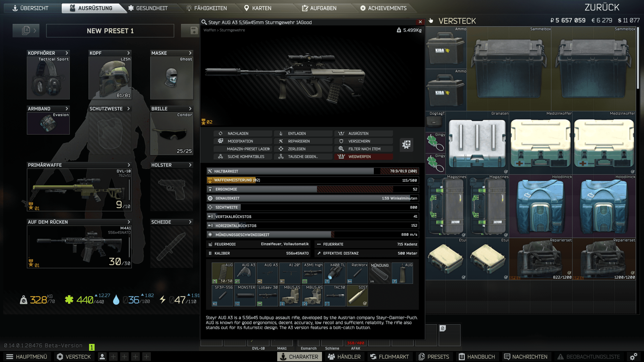Expand the SCHUTZWESTE slot chevron
This screenshot has width=644, height=362.
click(129, 109)
